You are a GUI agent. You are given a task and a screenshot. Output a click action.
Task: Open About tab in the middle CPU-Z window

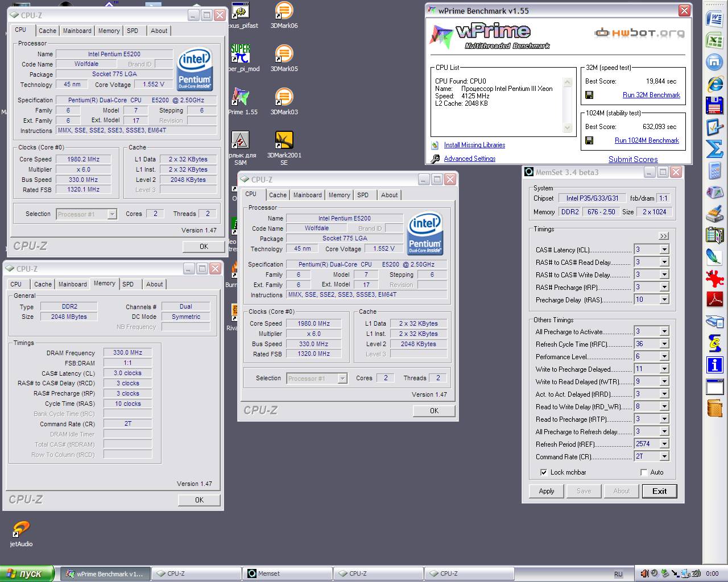pos(390,195)
